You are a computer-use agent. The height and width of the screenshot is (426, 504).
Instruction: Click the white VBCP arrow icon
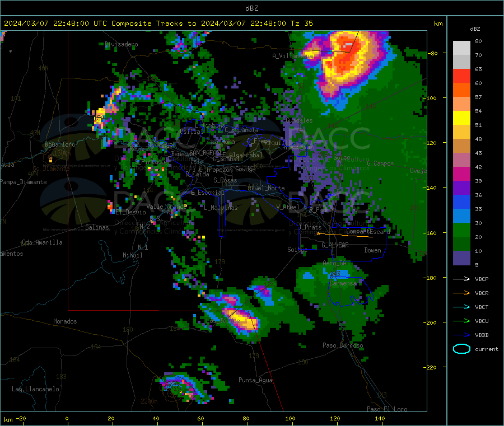tap(461, 279)
